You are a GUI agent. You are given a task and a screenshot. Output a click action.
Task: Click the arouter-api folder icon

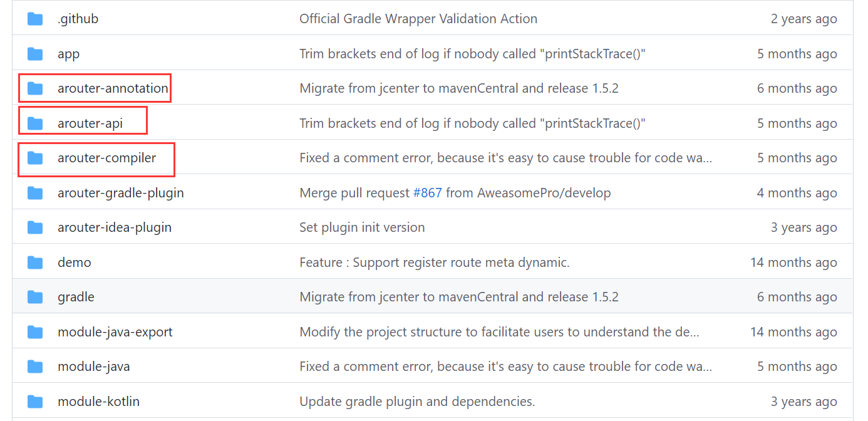click(x=35, y=123)
